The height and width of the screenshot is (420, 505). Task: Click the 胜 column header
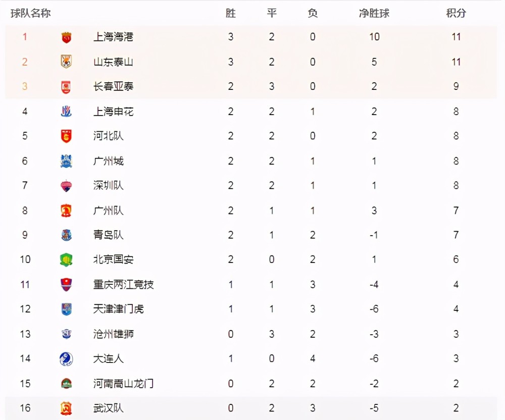tap(231, 13)
